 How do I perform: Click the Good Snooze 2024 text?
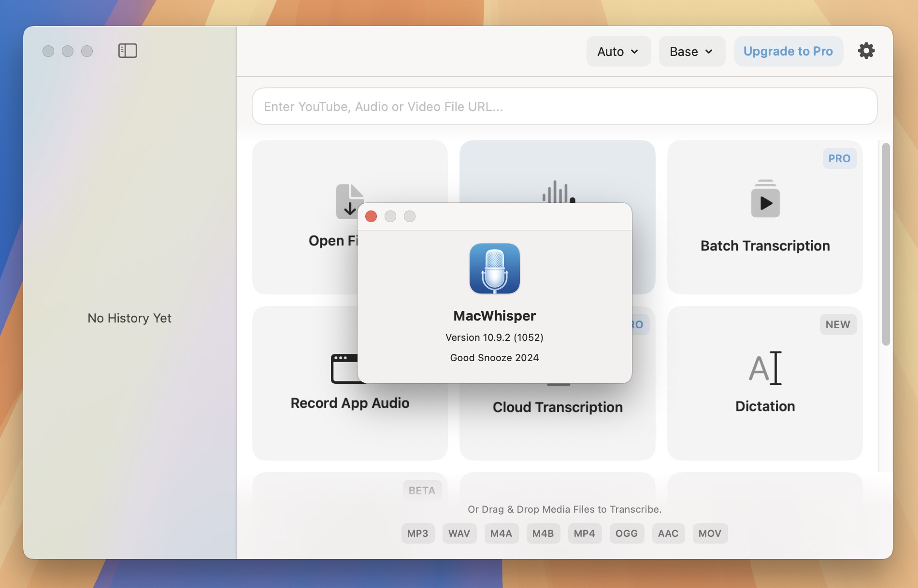tap(494, 358)
